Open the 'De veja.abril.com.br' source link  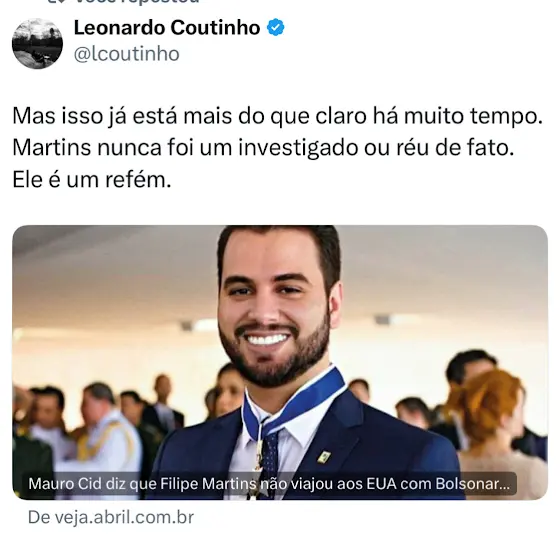(x=111, y=518)
